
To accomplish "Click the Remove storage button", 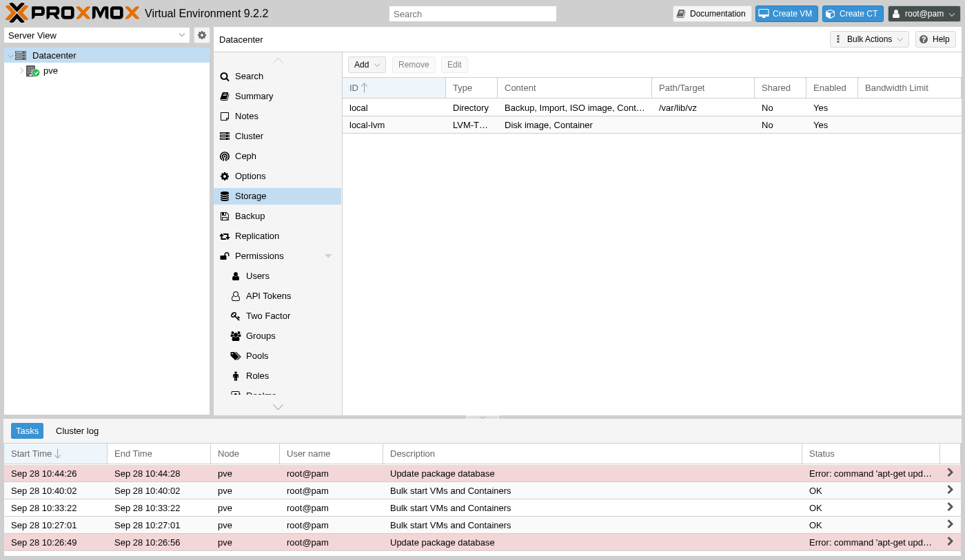I will [414, 65].
